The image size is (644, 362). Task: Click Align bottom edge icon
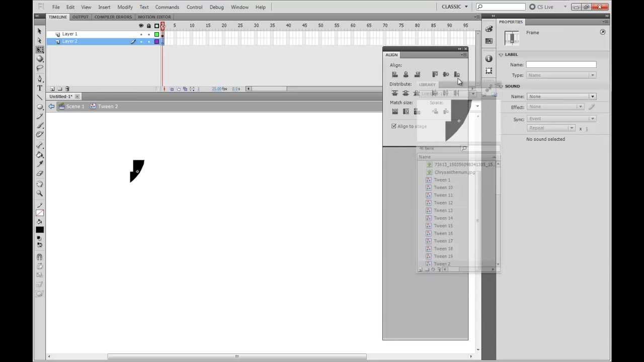coord(457,74)
